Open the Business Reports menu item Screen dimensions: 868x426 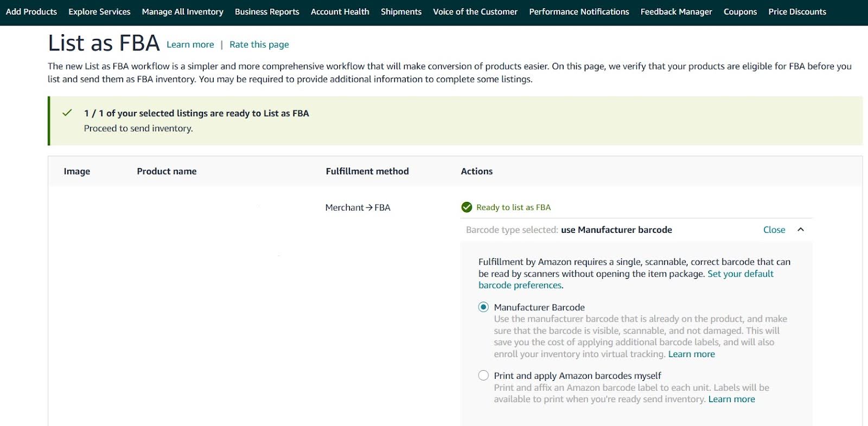point(267,11)
